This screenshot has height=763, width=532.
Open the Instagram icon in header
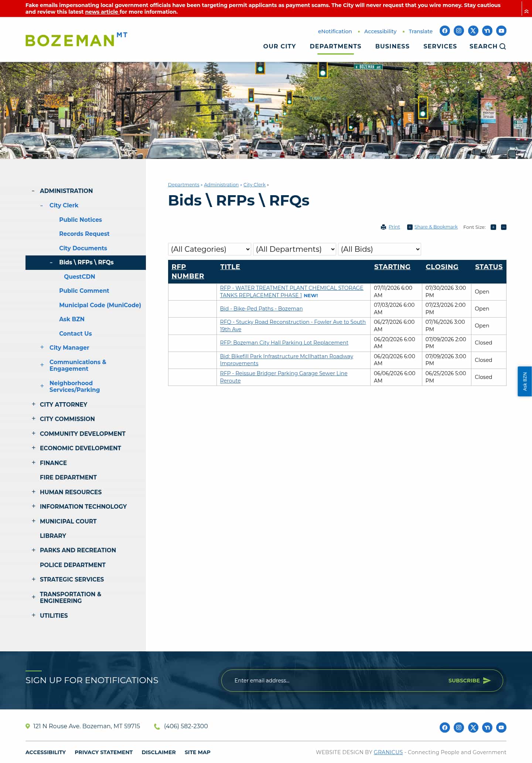tap(459, 31)
